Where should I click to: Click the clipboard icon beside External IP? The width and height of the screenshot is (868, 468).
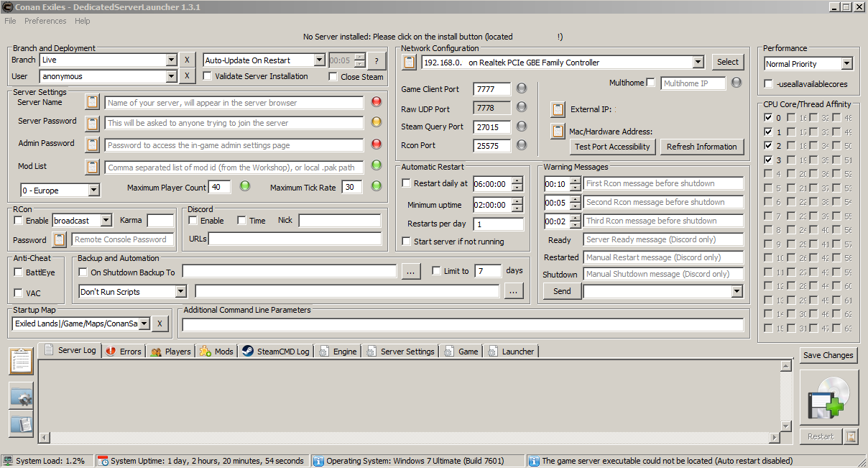(x=558, y=109)
